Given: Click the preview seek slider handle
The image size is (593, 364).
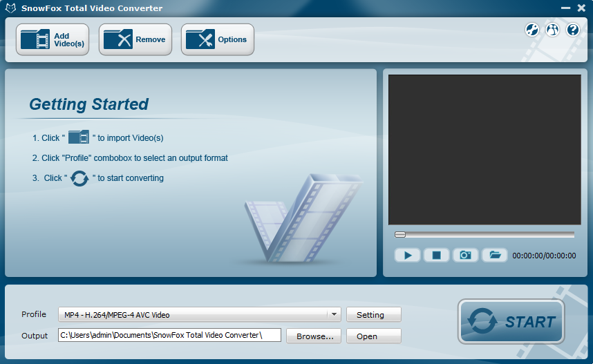Looking at the screenshot, I should (x=400, y=235).
